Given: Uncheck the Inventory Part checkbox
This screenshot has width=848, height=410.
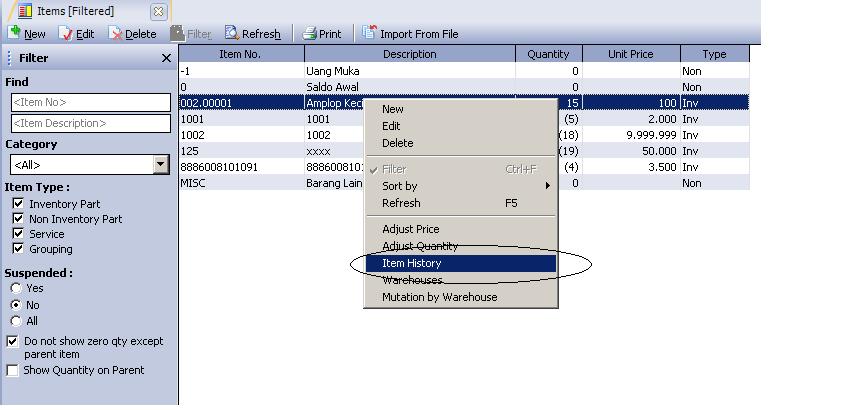Looking at the screenshot, I should 17,204.
